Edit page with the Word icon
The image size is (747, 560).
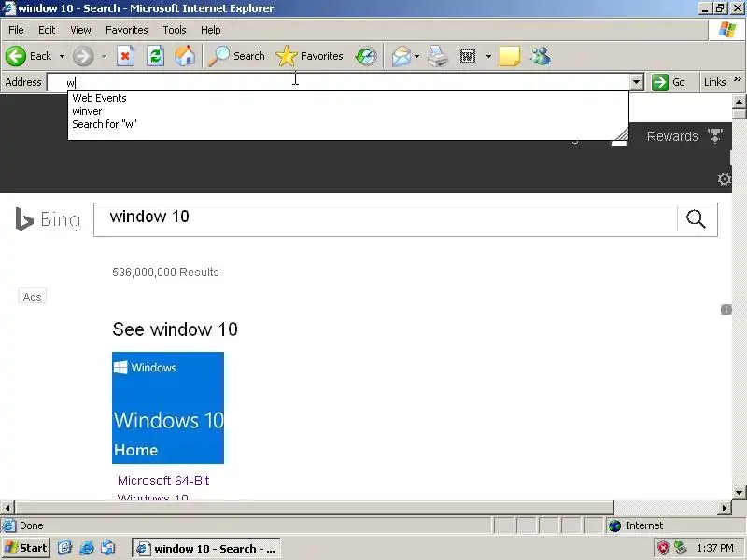[468, 56]
